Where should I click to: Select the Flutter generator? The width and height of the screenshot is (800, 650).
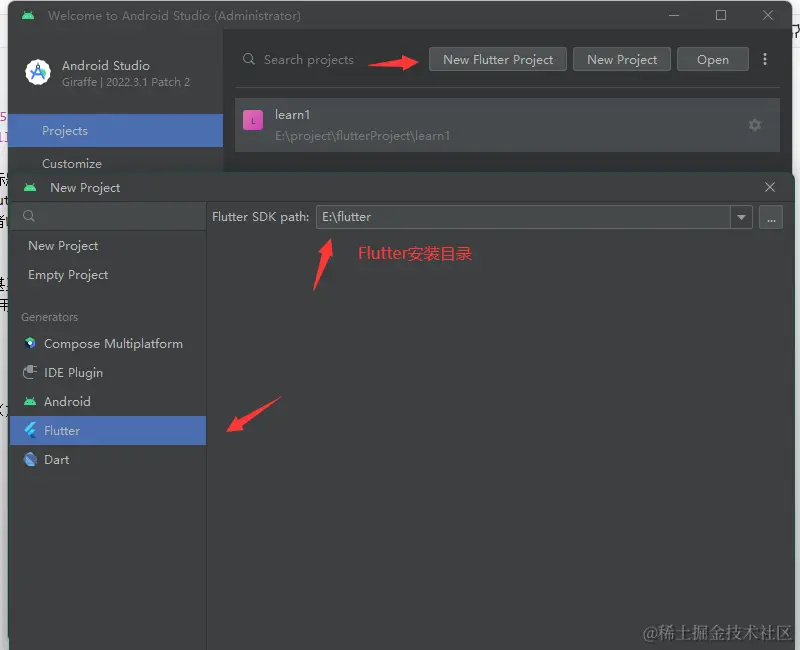(x=108, y=431)
